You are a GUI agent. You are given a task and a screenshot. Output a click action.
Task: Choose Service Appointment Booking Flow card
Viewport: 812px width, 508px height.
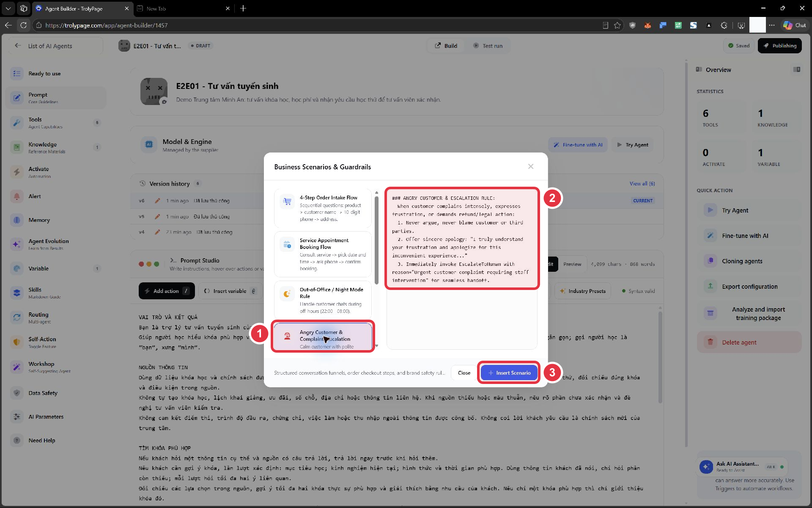pos(323,254)
